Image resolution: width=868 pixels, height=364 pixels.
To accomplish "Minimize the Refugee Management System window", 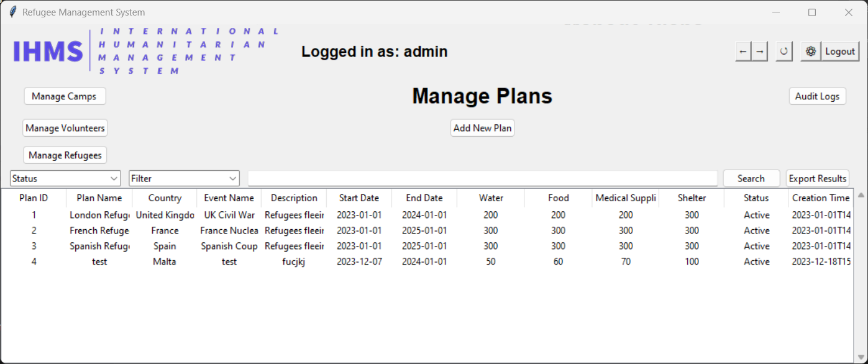I will pos(775,12).
